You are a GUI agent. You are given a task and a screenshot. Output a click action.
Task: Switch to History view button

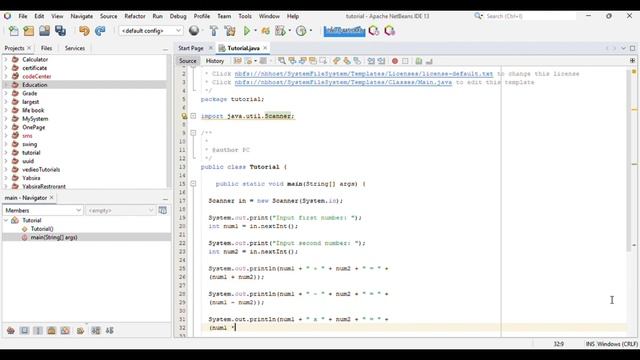click(215, 61)
